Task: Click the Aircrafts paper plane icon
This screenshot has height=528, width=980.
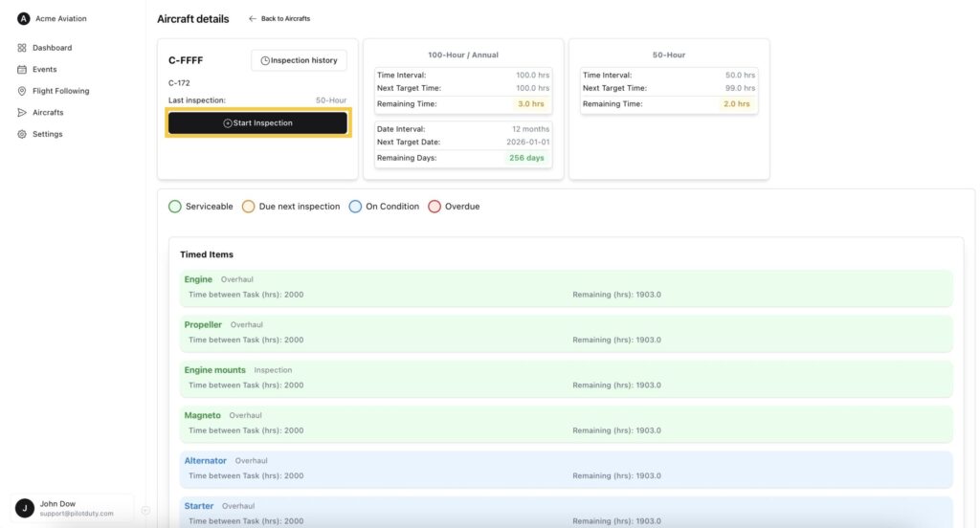Action: point(22,113)
